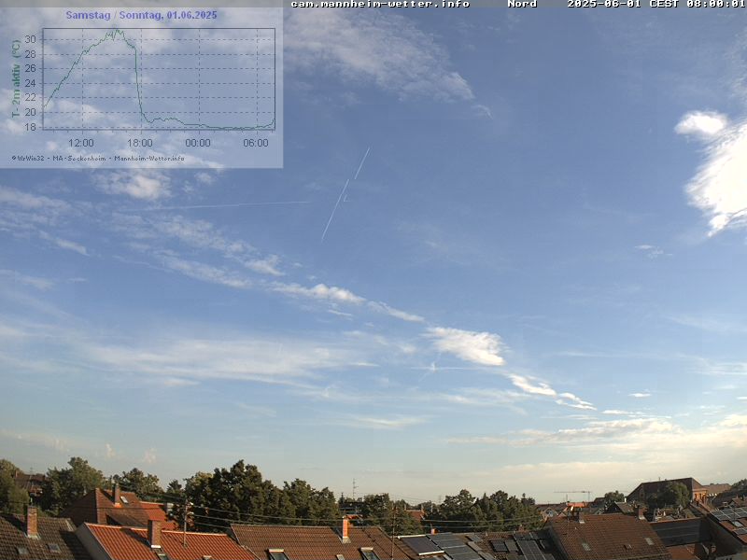Click the 06:00 x-axis label
747x560 pixels.
(255, 143)
